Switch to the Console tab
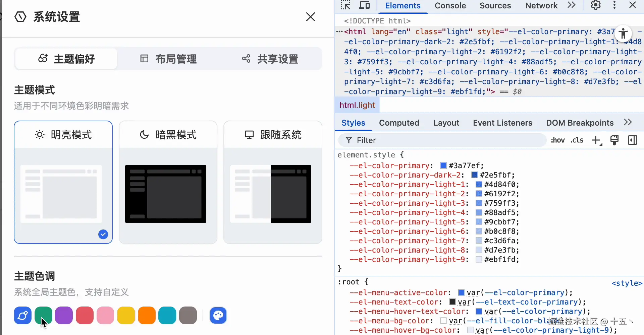 pyautogui.click(x=450, y=5)
